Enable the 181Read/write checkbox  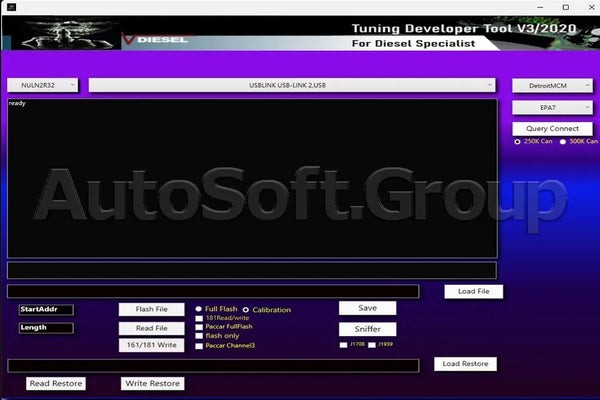coord(199,319)
